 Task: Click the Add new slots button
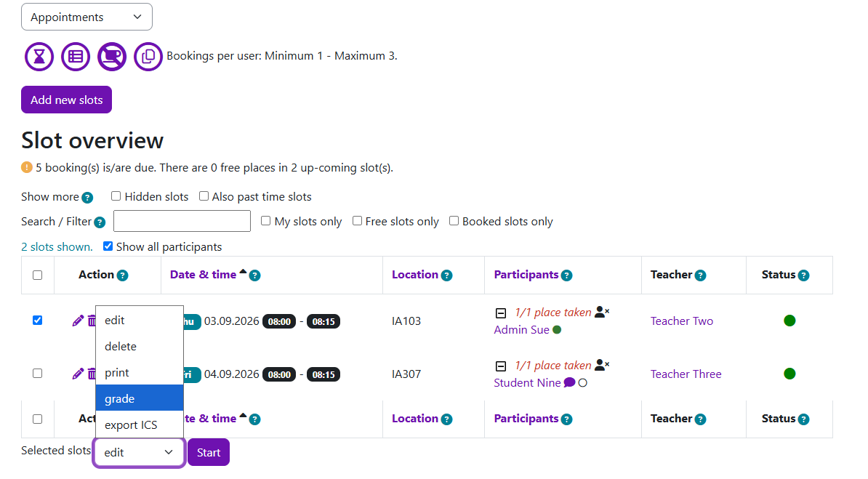coord(66,100)
